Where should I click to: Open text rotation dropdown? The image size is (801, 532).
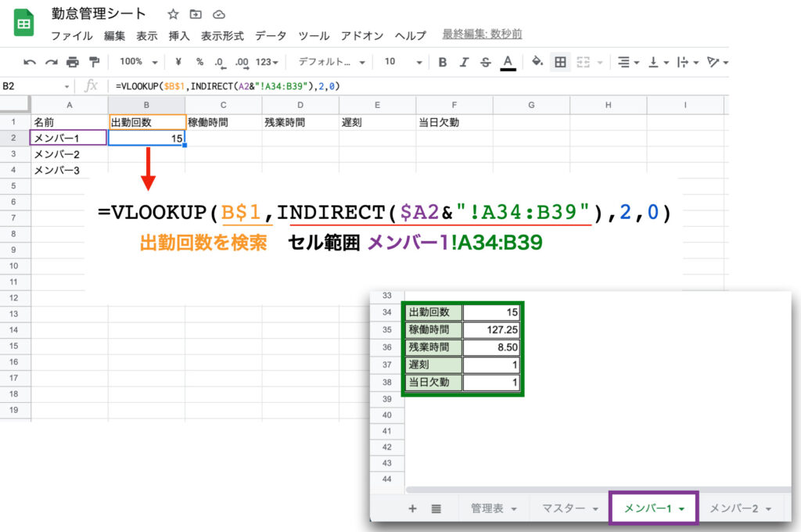tap(717, 63)
